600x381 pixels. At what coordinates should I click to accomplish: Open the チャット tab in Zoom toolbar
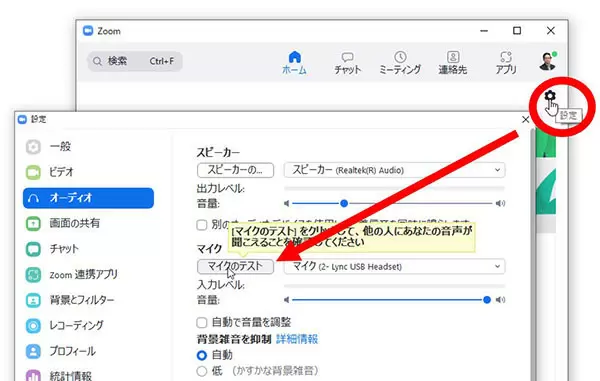tap(347, 63)
